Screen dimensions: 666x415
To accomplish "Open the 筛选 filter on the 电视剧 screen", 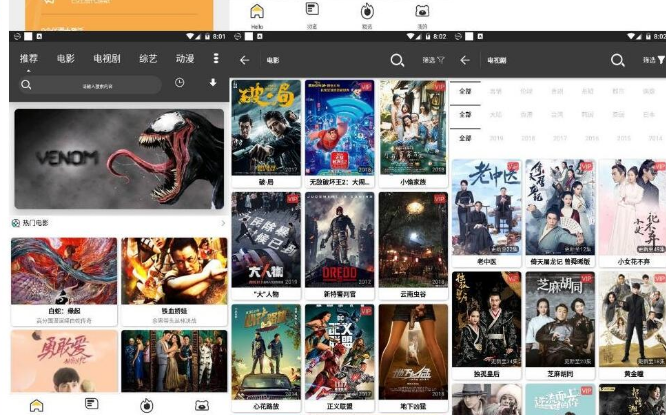I will tap(654, 60).
